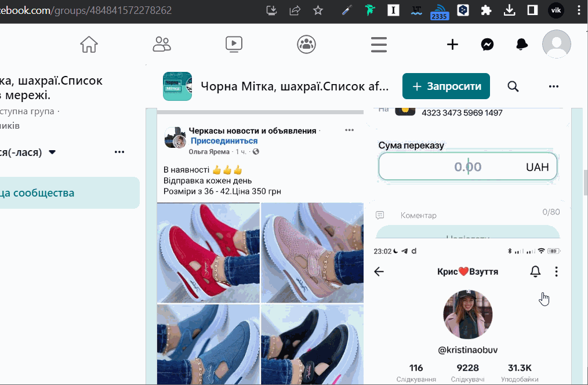Click the group search magnifier icon
Screen dimensions: 588x385
coord(513,86)
